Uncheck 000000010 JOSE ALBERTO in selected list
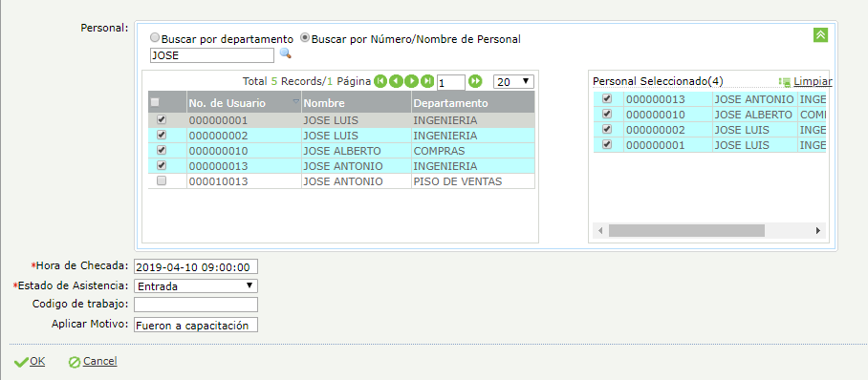 coord(607,114)
